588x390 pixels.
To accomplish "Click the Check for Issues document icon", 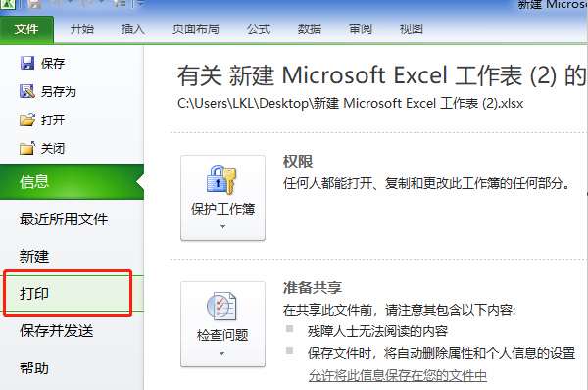I will pyautogui.click(x=221, y=306).
